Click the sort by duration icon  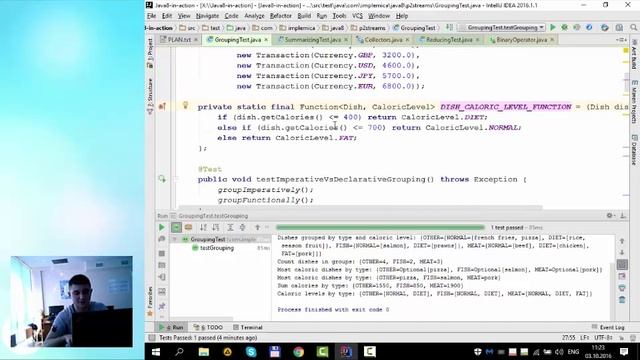point(216,227)
